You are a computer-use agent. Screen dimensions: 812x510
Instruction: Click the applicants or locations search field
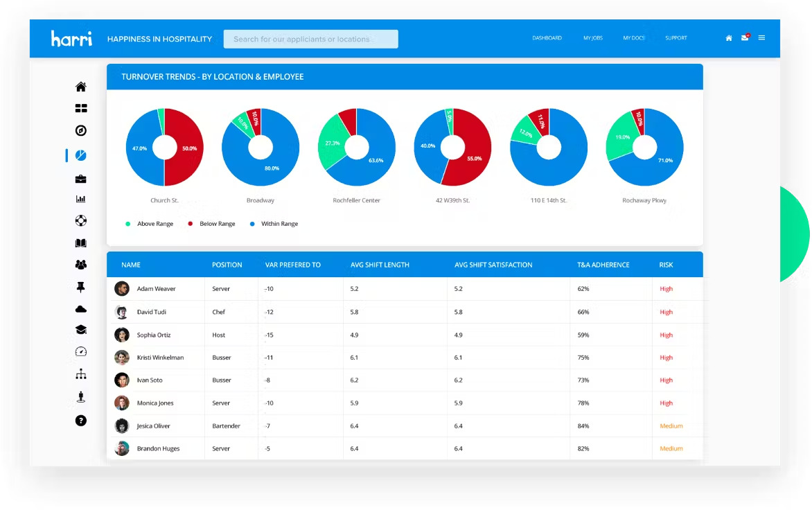pos(310,39)
